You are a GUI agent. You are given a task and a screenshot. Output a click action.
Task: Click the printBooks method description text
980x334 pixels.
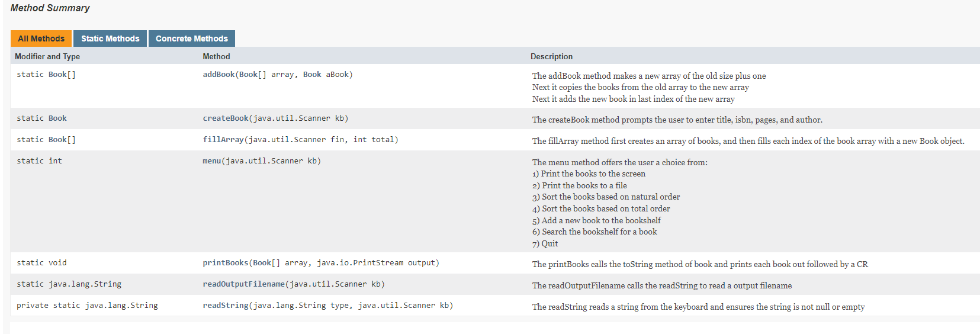(x=700, y=264)
